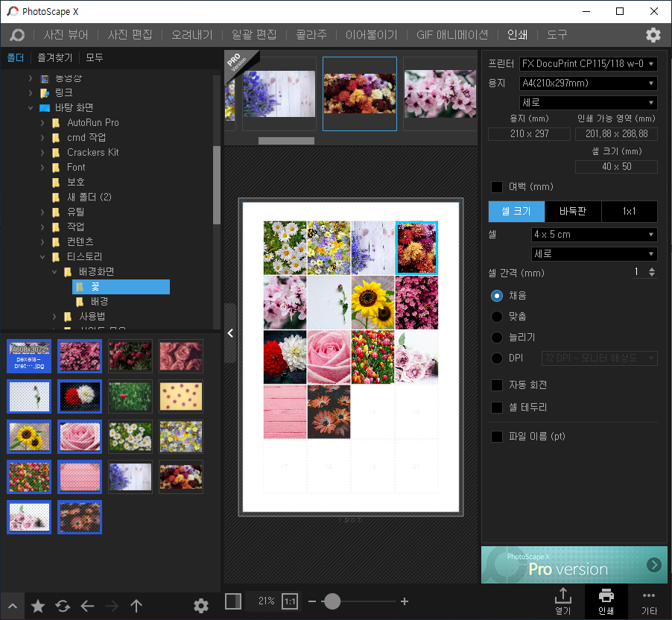
Task: Select the 채움 radio button
Action: coord(497,296)
